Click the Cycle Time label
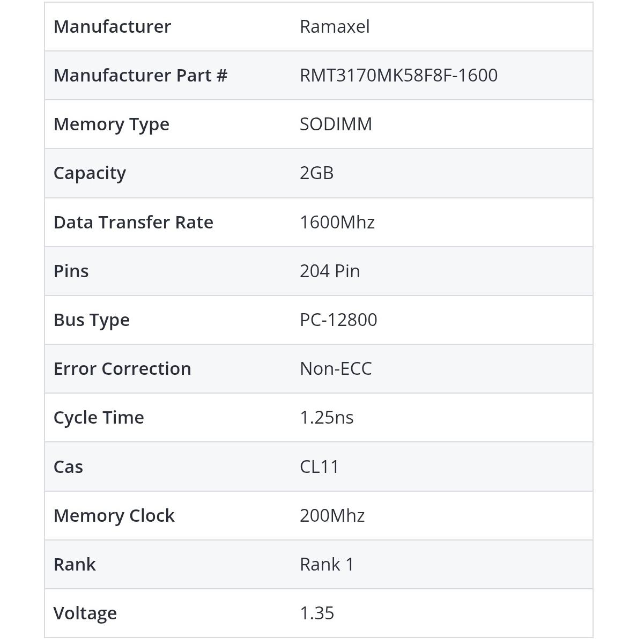Viewport: 644px width, 644px height. point(99,418)
